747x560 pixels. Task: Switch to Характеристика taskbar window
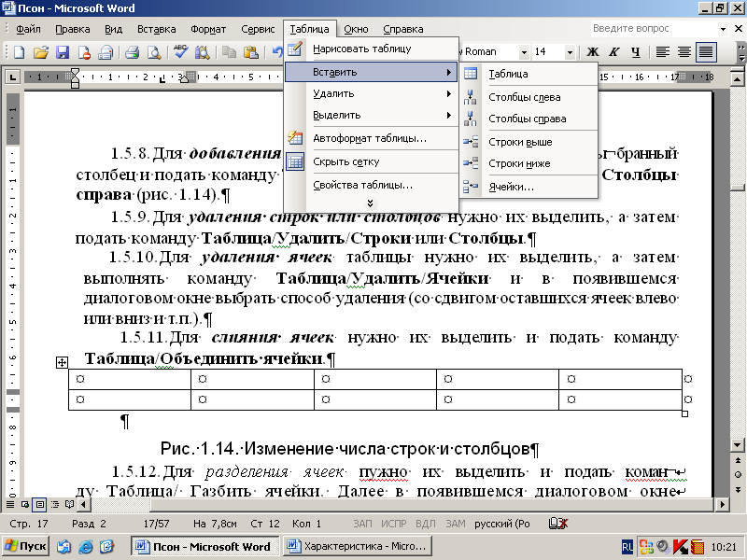[x=358, y=546]
